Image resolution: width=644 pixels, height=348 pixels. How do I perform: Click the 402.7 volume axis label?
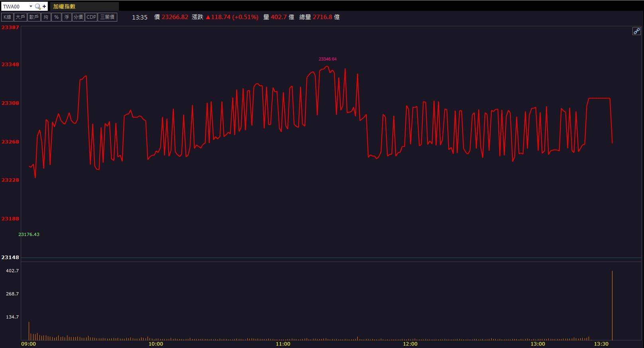12,271
